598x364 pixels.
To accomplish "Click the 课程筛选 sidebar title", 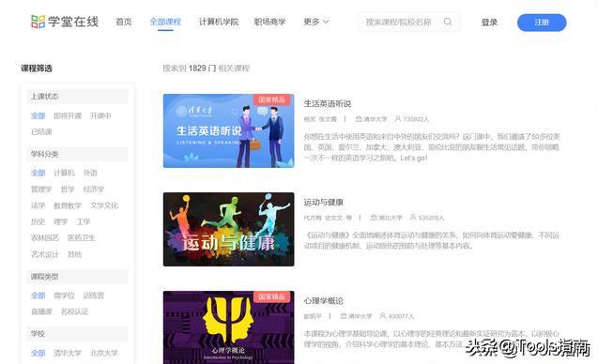I will coord(37,68).
